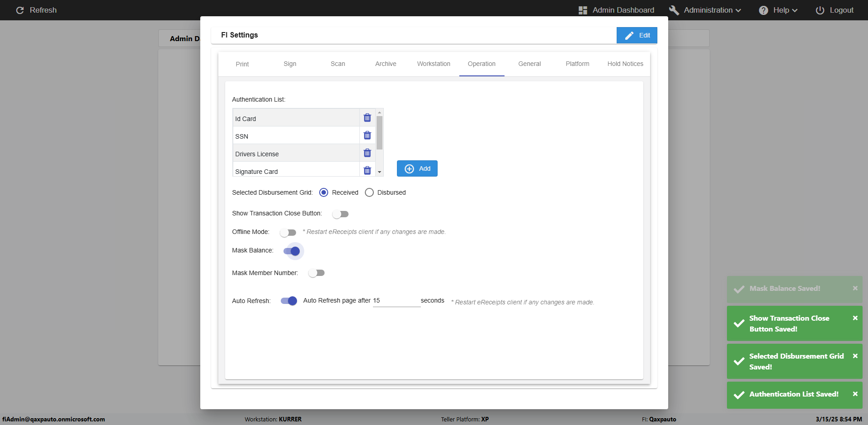Open the Admin Dashboard
Viewport: 868px width, 425px height.
coord(616,10)
